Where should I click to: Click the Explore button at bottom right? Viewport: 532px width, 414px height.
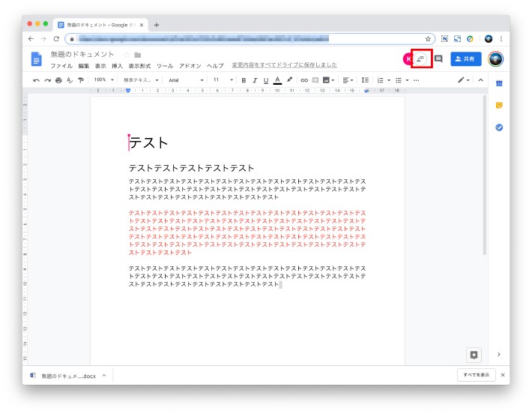click(x=474, y=355)
